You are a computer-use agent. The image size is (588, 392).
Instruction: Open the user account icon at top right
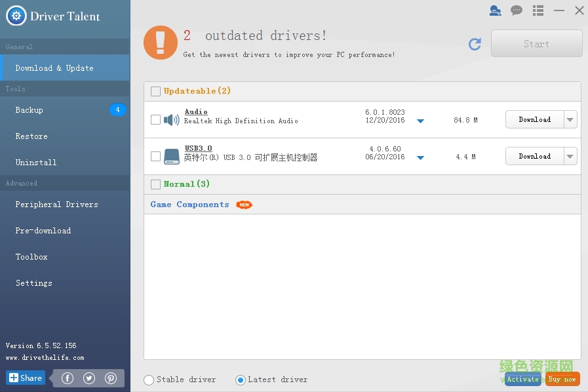click(495, 10)
